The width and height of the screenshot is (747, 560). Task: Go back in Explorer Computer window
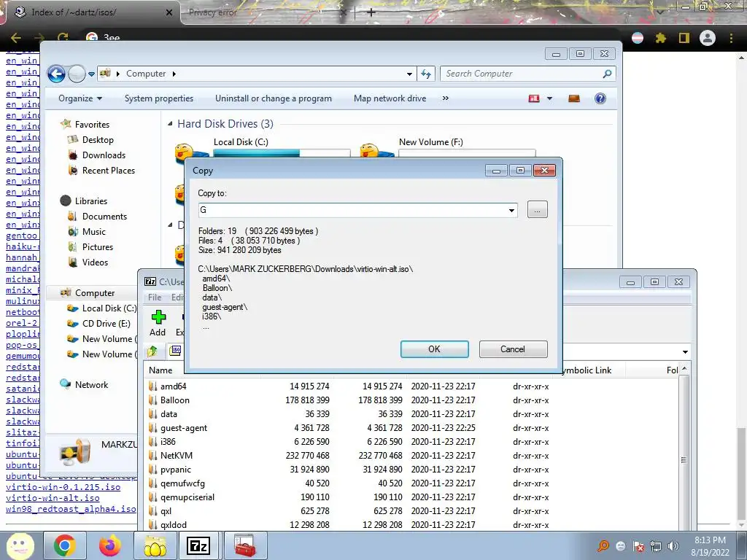pyautogui.click(x=56, y=74)
